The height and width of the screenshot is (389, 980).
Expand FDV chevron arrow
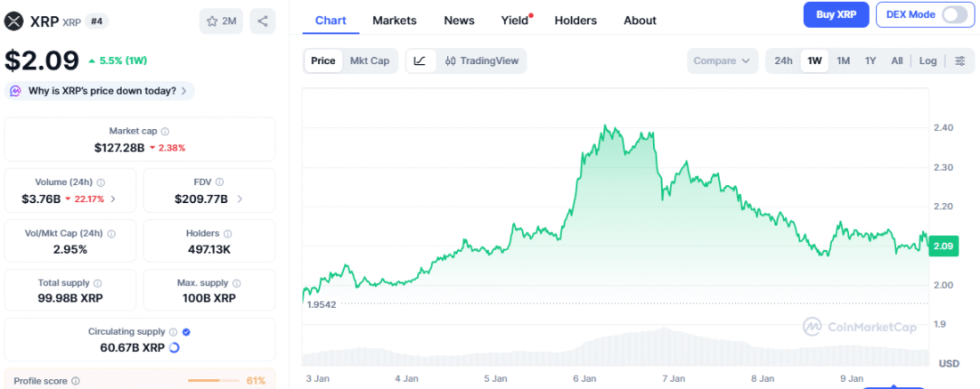coord(240,199)
